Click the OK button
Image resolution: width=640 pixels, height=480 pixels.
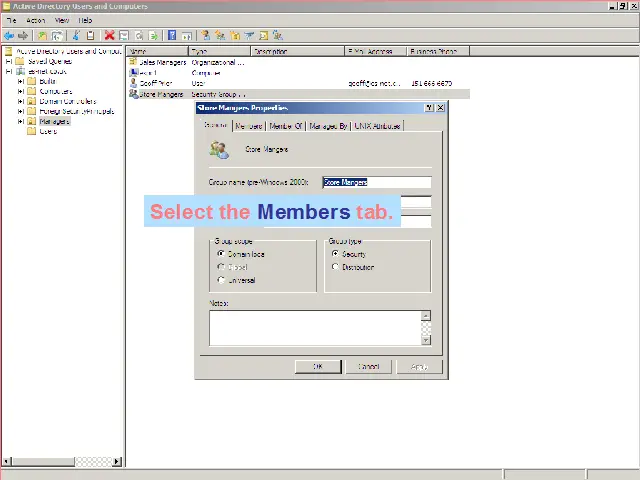pyautogui.click(x=318, y=367)
